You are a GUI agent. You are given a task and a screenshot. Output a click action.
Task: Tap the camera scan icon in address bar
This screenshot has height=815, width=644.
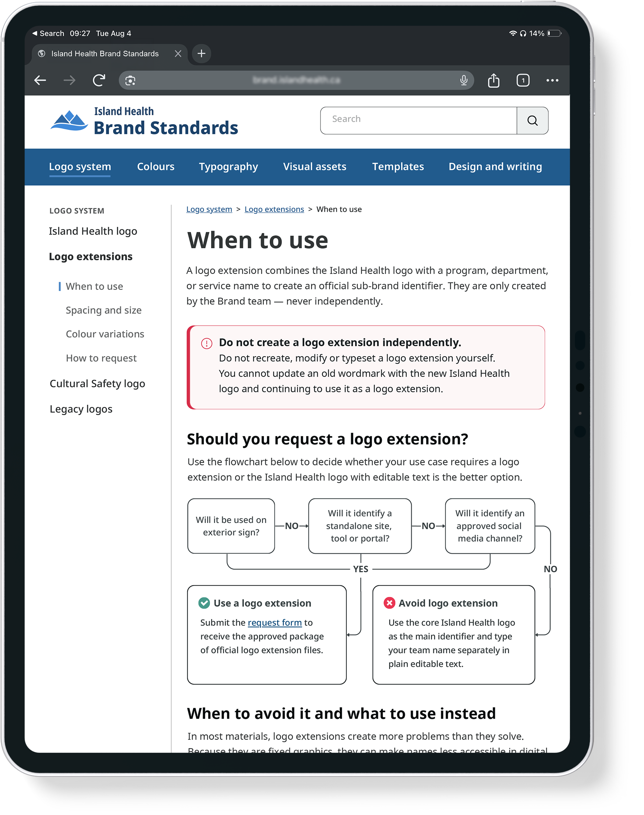130,80
